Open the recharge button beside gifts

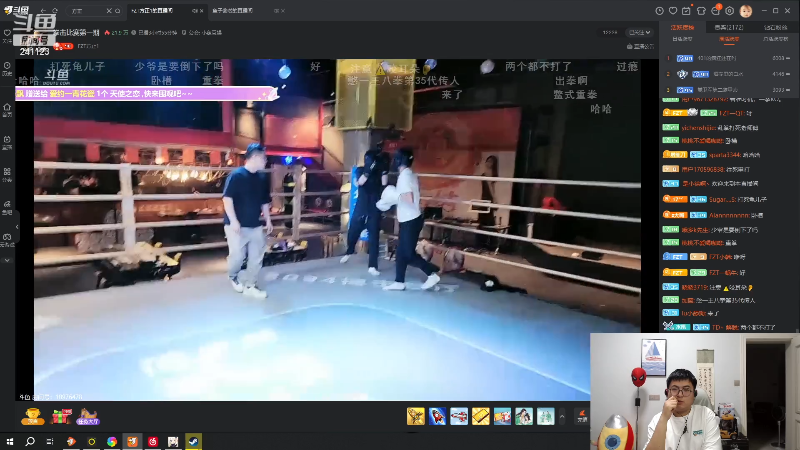(582, 416)
